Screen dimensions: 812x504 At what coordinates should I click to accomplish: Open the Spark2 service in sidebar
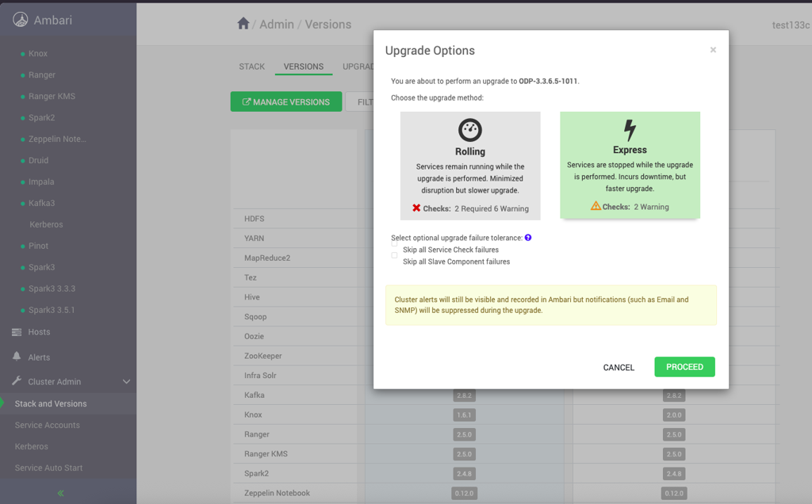[41, 117]
